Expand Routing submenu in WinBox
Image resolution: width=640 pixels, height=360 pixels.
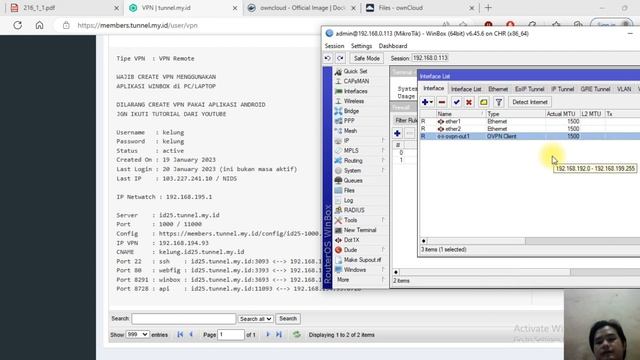[x=359, y=161]
